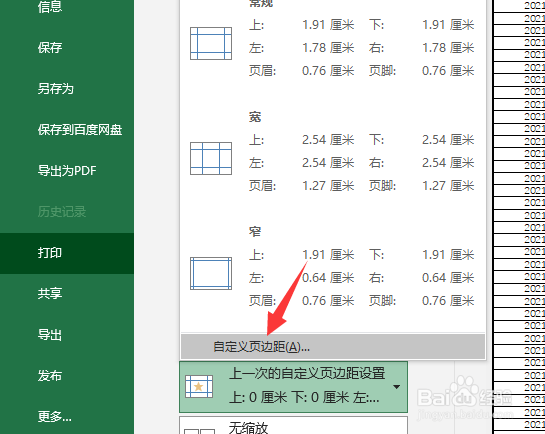Click the 宽 preset title text
The width and height of the screenshot is (545, 434).
[x=255, y=117]
